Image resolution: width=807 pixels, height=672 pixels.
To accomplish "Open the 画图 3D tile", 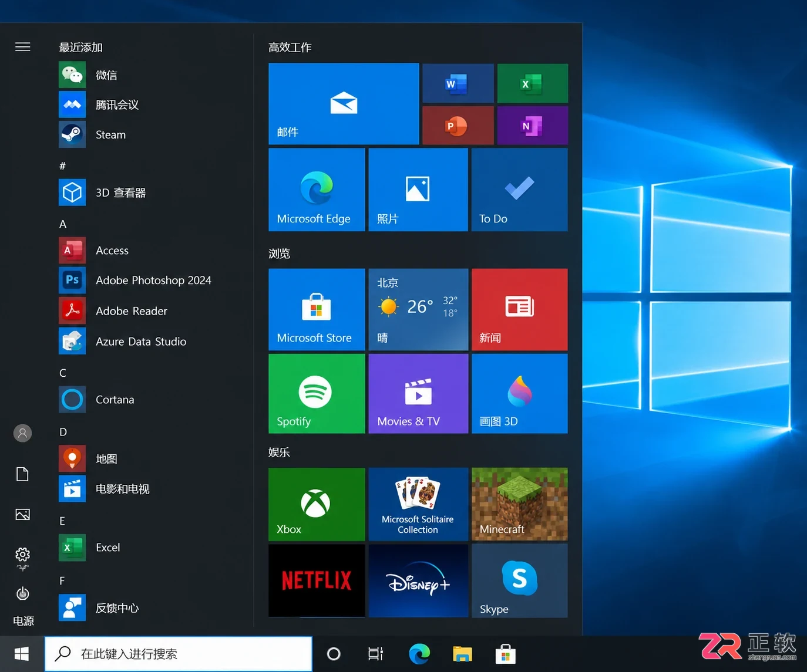I will (x=520, y=393).
